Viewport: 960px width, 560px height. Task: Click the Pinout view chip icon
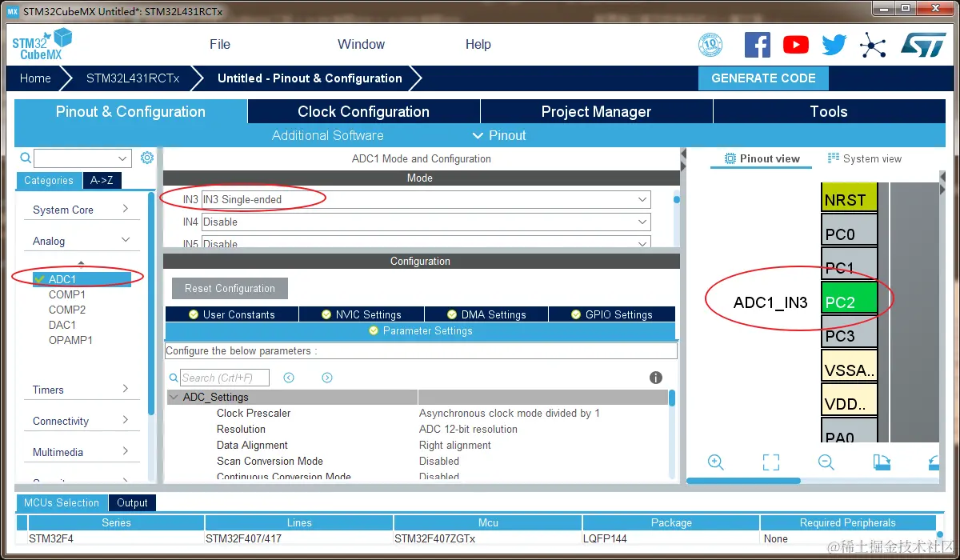(730, 158)
